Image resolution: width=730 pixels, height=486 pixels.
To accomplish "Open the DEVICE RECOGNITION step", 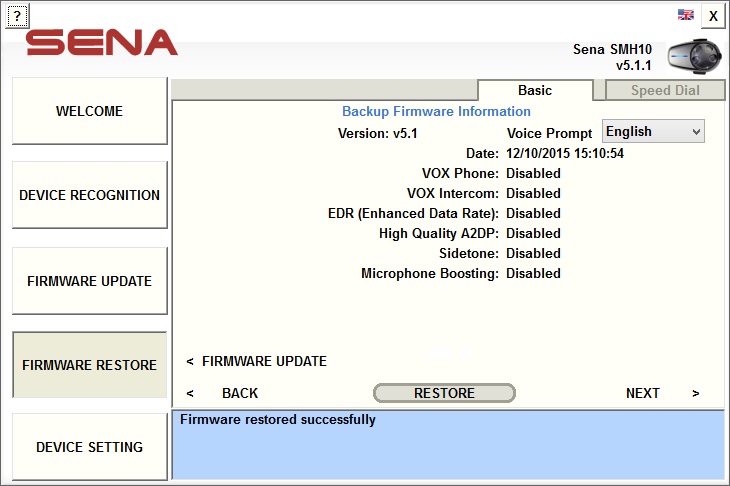I will coord(89,195).
